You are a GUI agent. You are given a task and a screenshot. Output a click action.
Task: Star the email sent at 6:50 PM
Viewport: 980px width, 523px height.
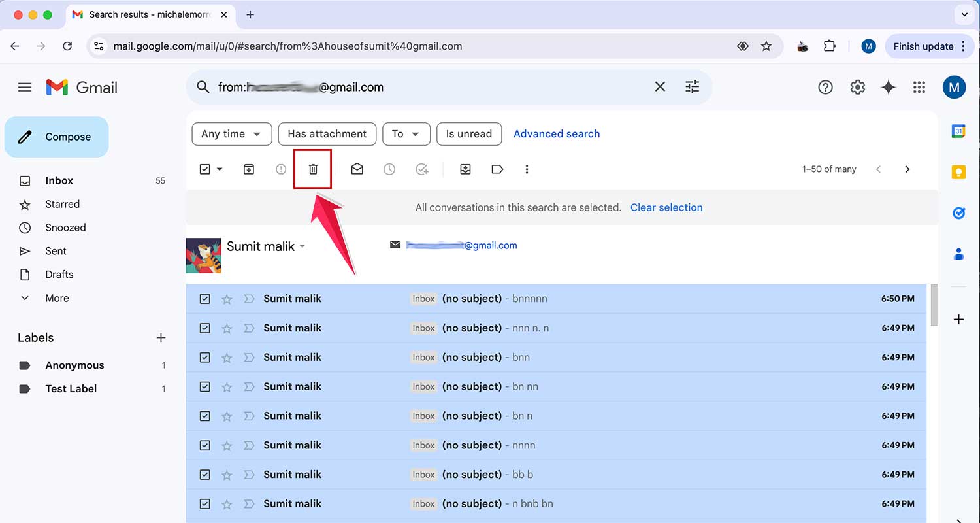pyautogui.click(x=226, y=298)
